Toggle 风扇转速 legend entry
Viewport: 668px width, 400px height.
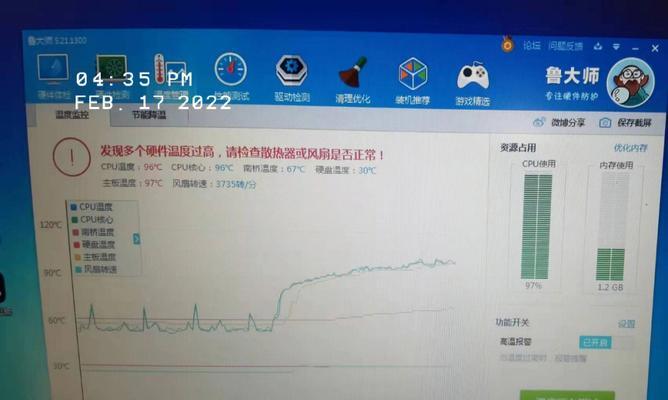96,269
